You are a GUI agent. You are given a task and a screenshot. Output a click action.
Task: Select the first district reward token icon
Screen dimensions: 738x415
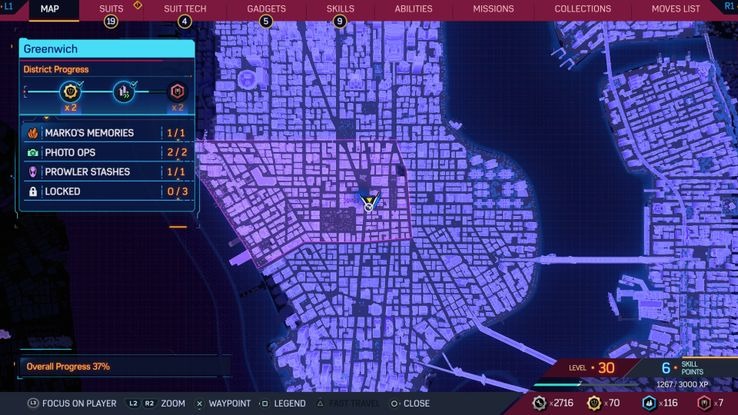pos(71,92)
